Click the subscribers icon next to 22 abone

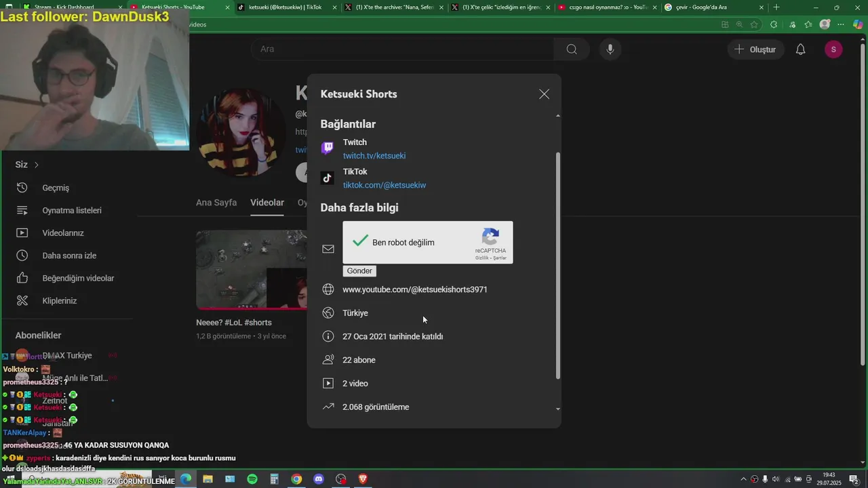coord(328,360)
